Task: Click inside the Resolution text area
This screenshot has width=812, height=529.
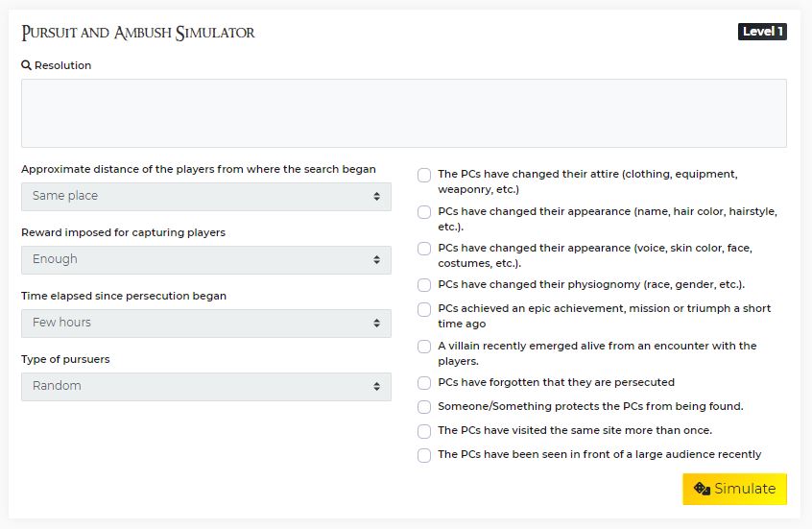Action: tap(403, 113)
